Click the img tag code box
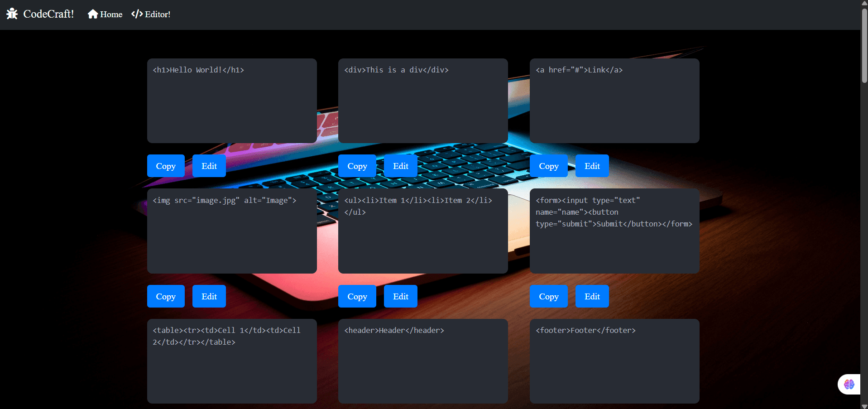This screenshot has width=868, height=409. click(x=232, y=231)
